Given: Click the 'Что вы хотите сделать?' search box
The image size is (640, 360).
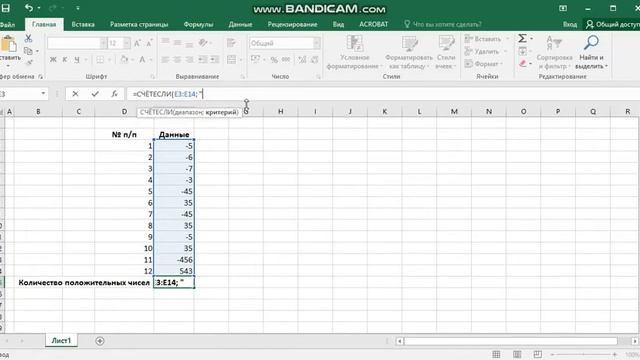Looking at the screenshot, I should coord(443,24).
